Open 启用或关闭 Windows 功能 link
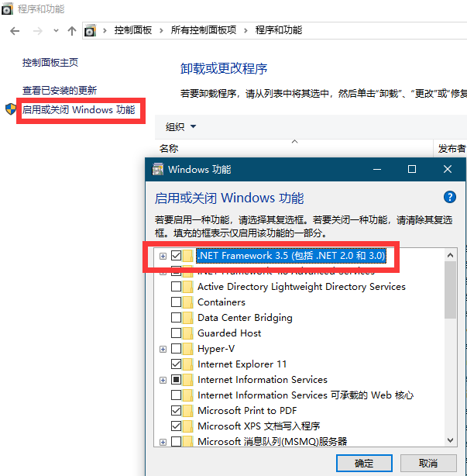Viewport: 467px width, 476px height. tap(78, 109)
